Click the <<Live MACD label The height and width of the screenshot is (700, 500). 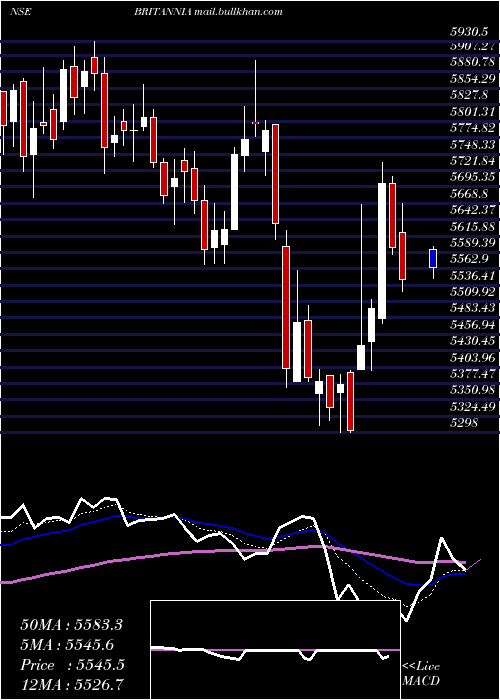pos(421,674)
